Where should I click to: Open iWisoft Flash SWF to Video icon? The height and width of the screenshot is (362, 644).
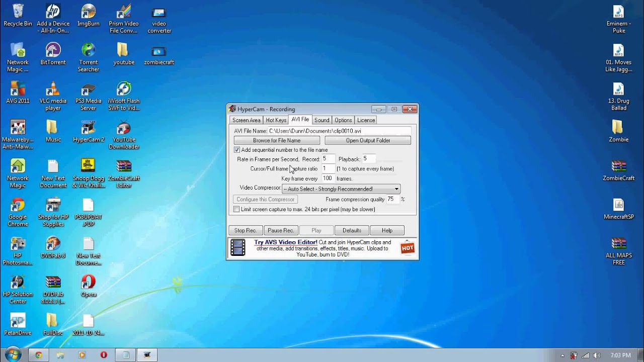coord(124,96)
